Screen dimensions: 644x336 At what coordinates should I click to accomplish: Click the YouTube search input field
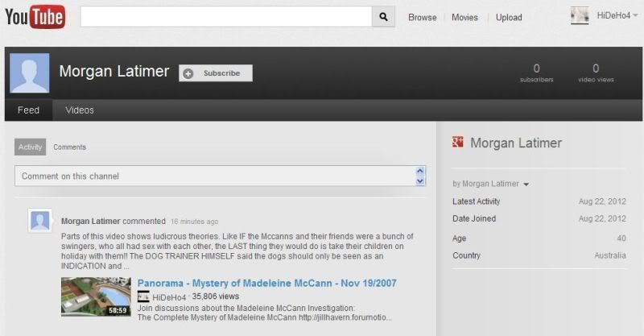tap(226, 17)
